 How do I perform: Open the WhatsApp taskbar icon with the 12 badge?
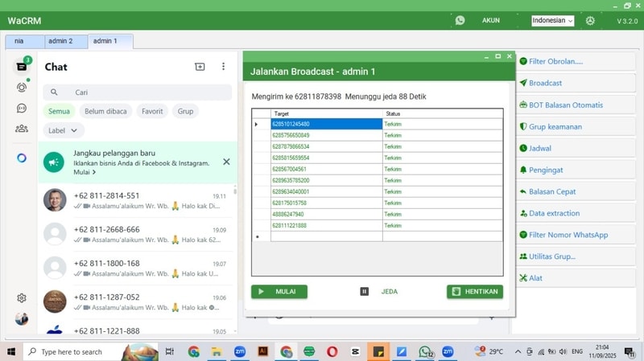coord(426,352)
